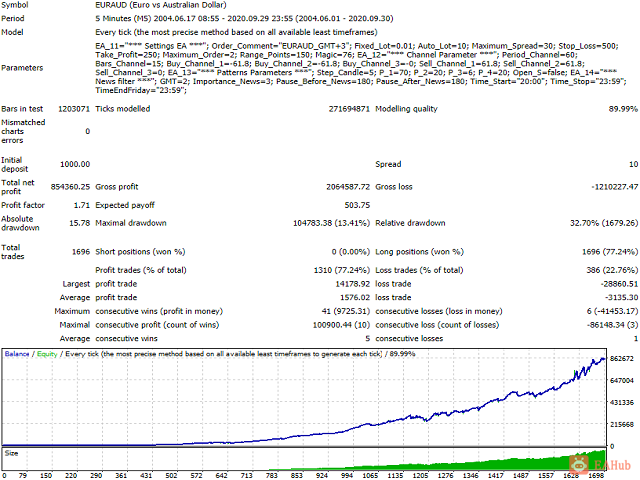Select the average consecutive wins value 5
Image resolution: width=640 pixels, height=480 pixels.
(367, 338)
